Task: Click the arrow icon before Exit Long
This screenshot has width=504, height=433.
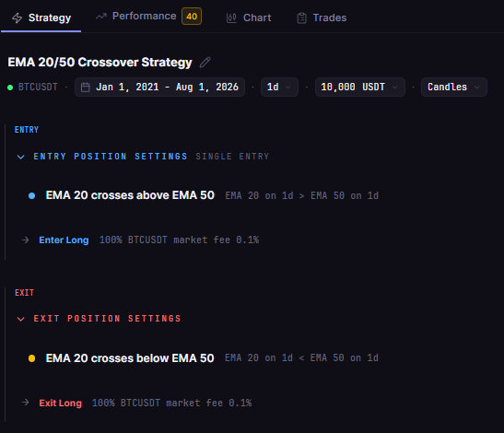Action: [25, 403]
